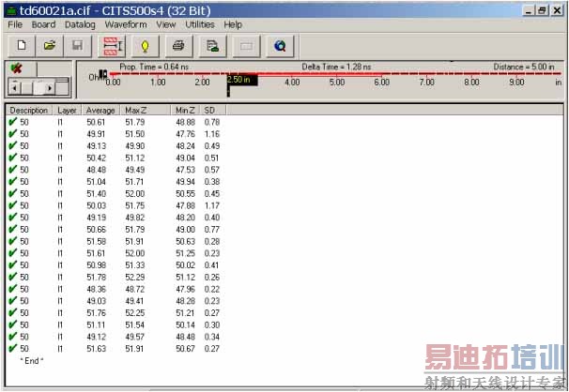Click green checkmark of row averaging 51.58

[x=13, y=241]
